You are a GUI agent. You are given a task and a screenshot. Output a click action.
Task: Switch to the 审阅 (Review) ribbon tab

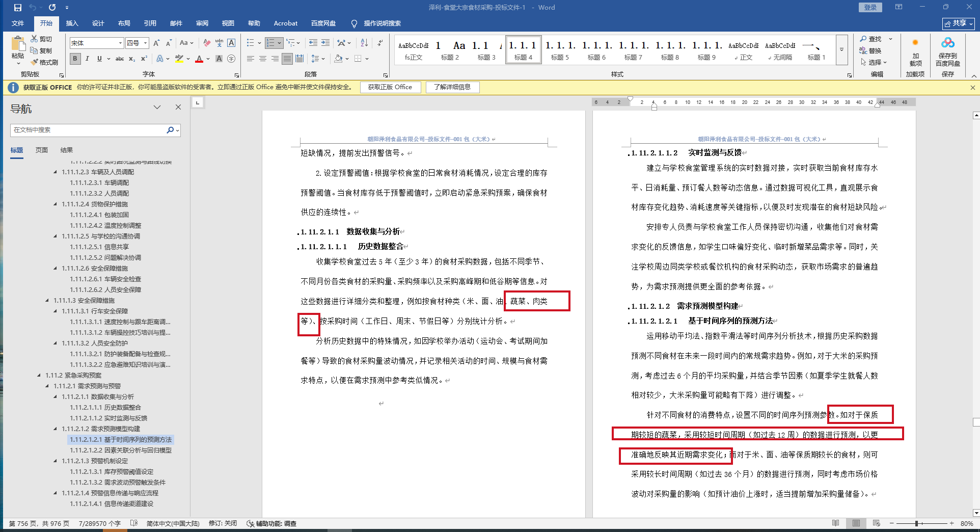click(x=202, y=23)
